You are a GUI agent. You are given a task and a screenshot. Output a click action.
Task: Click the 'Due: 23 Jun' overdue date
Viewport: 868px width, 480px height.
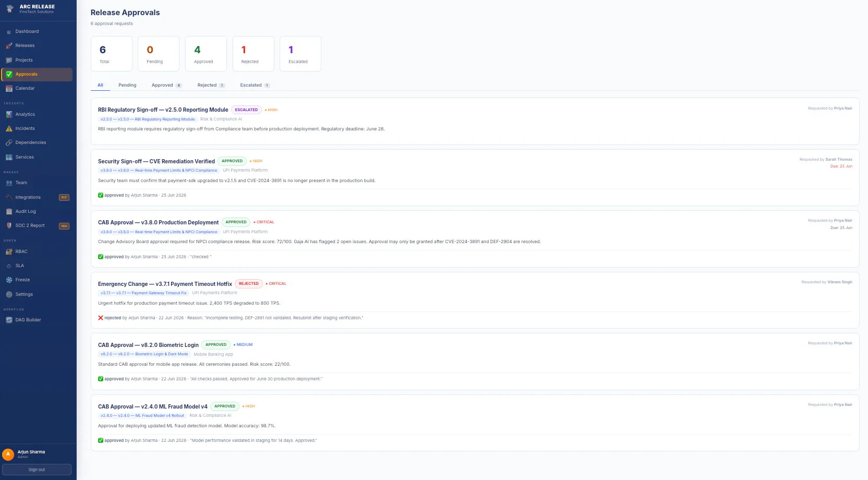pos(841,166)
